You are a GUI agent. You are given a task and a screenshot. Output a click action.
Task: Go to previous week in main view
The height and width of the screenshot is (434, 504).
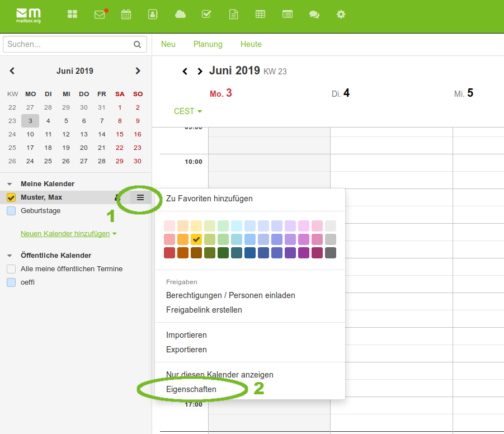click(x=185, y=71)
